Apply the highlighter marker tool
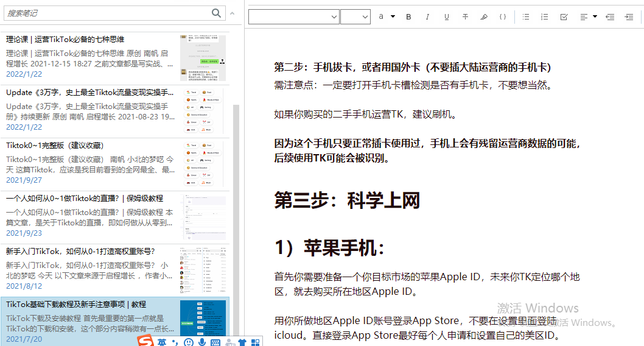 (x=484, y=17)
